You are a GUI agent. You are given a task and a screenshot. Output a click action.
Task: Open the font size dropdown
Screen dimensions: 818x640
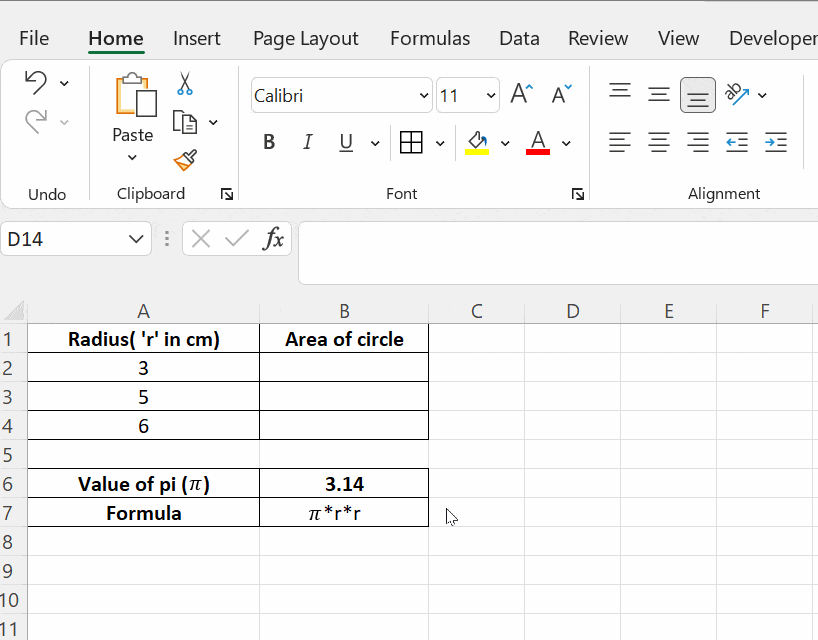[489, 95]
